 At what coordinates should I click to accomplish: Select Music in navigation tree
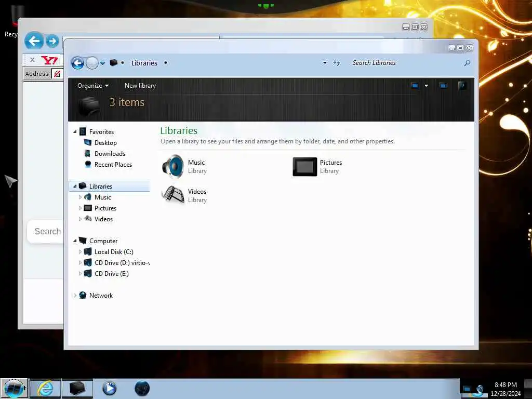coord(103,197)
